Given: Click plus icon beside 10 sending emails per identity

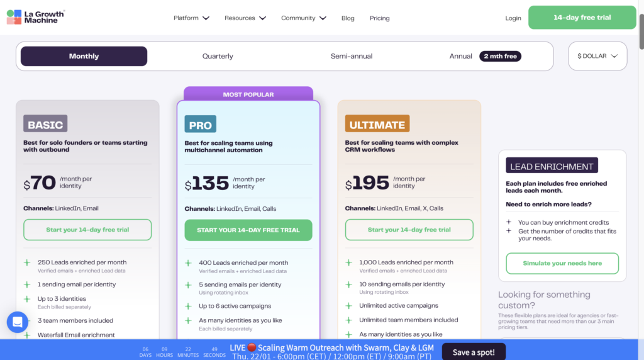Looking at the screenshot, I should pos(348,284).
